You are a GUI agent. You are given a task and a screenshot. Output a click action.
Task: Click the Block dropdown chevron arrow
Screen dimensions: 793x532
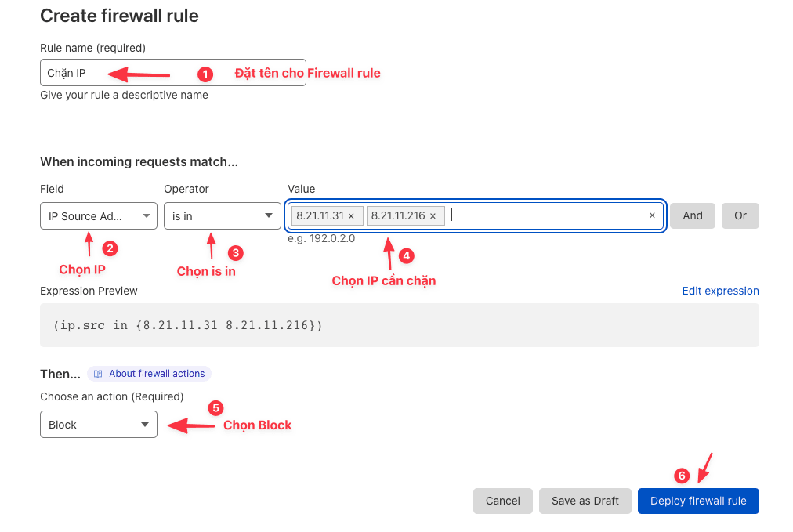pyautogui.click(x=144, y=424)
